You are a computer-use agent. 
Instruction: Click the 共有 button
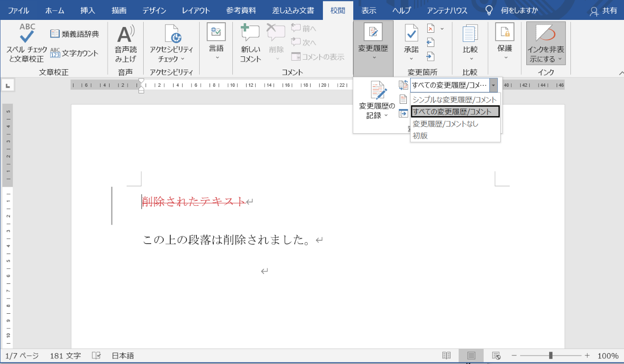pyautogui.click(x=605, y=9)
